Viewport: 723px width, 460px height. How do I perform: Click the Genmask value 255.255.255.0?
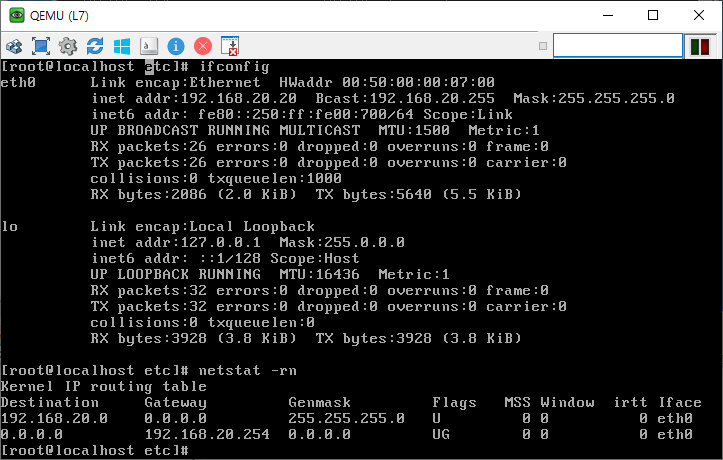point(346,419)
